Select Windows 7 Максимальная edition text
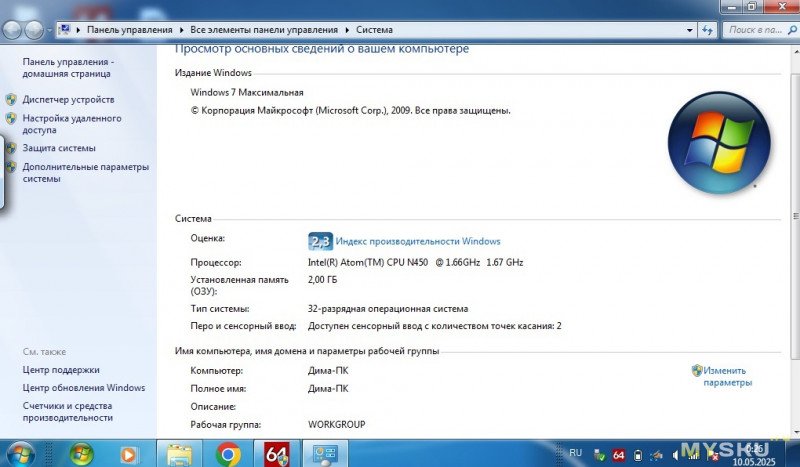 coord(247,92)
